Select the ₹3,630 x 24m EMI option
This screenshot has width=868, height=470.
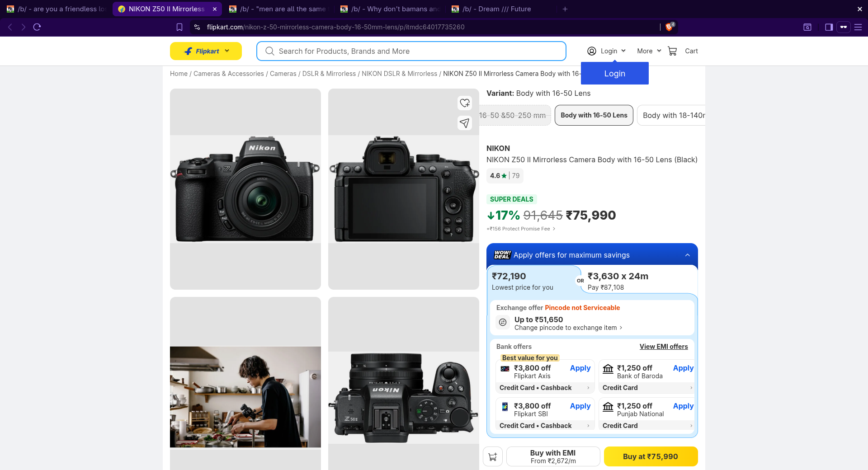pyautogui.click(x=638, y=281)
